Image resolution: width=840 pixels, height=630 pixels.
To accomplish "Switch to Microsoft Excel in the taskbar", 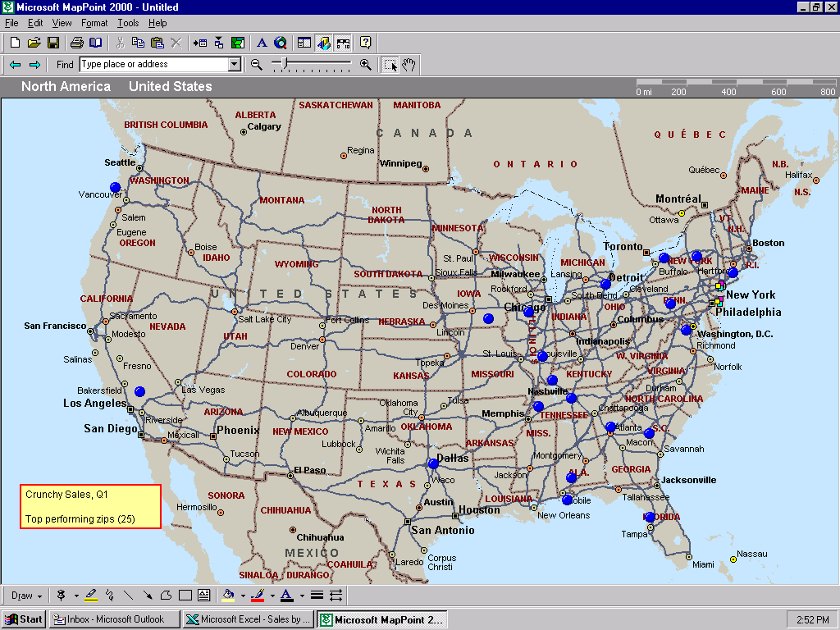I will pos(249,619).
